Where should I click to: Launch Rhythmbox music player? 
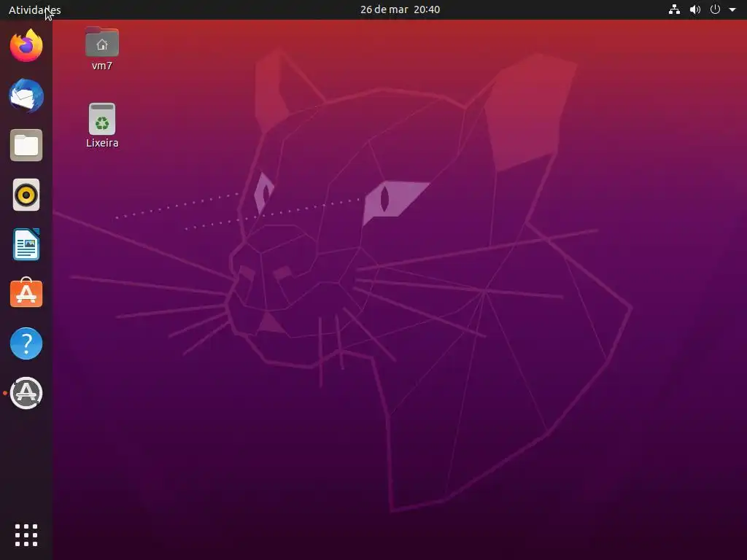26,195
